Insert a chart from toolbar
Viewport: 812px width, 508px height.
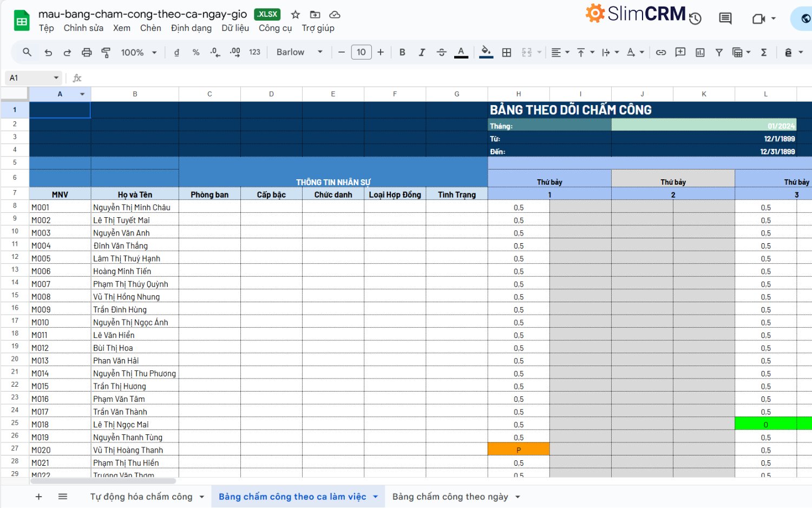700,53
